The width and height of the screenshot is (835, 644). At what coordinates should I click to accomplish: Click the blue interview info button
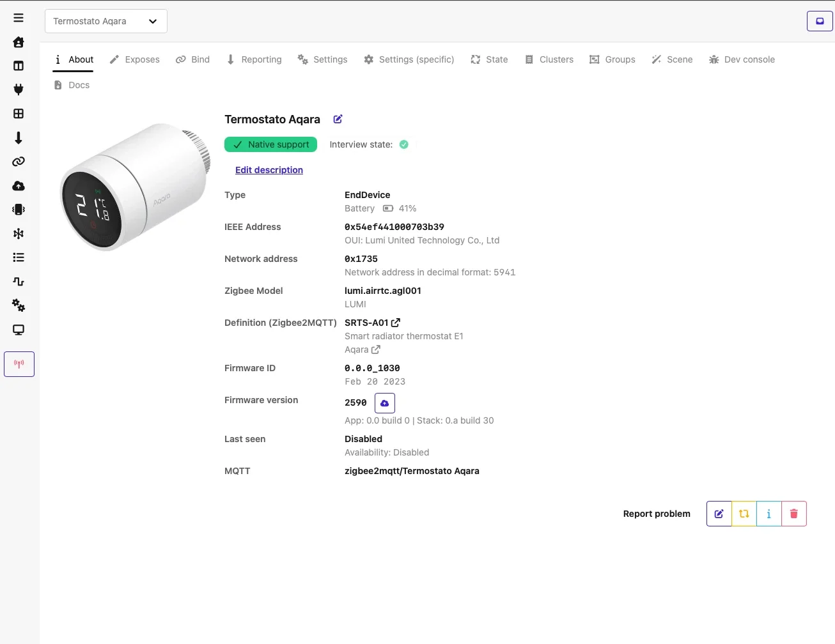pyautogui.click(x=769, y=514)
